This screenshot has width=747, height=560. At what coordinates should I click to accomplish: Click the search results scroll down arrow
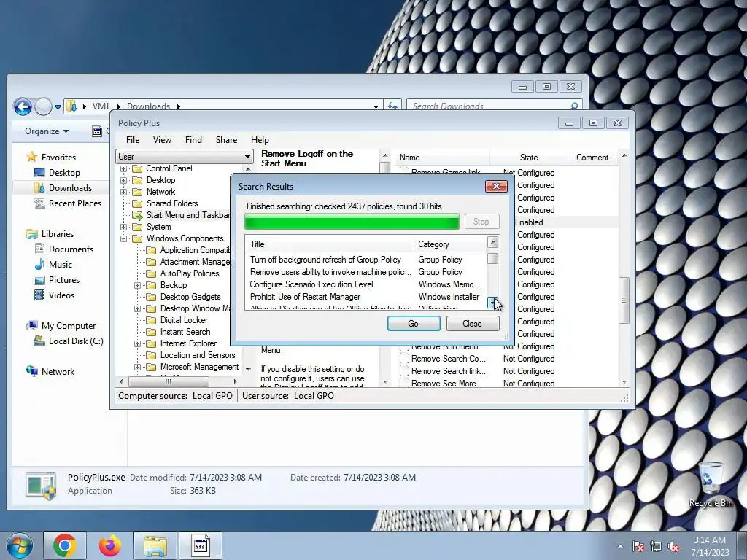[x=493, y=303]
